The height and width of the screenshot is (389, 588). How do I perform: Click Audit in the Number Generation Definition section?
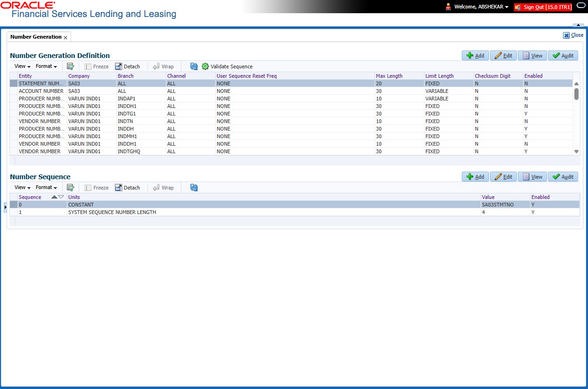coord(563,55)
